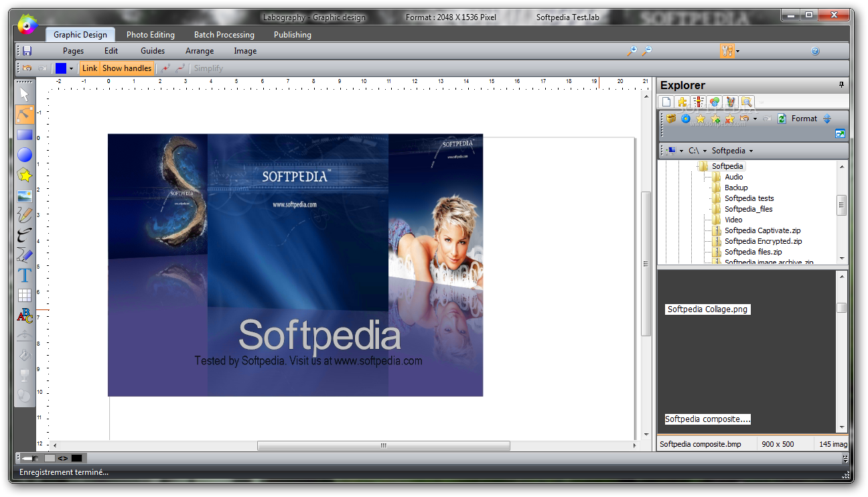Open the Pages menu
The height and width of the screenshot is (497, 868).
coord(74,51)
